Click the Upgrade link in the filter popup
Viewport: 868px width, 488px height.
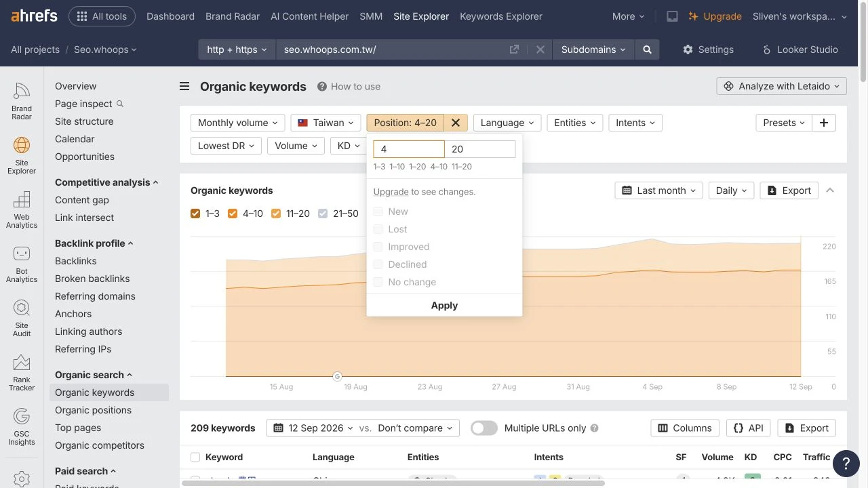[x=391, y=192]
